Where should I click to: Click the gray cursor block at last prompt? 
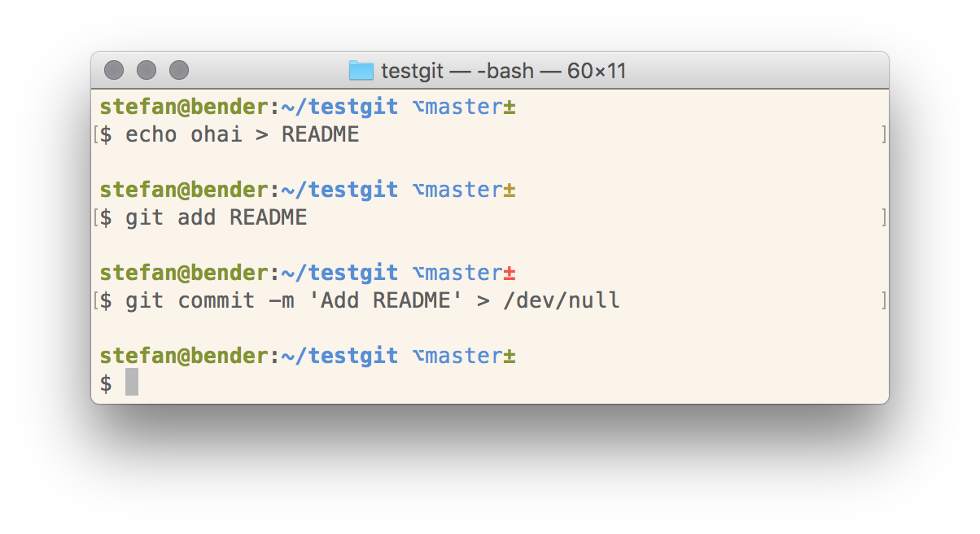coord(132,383)
